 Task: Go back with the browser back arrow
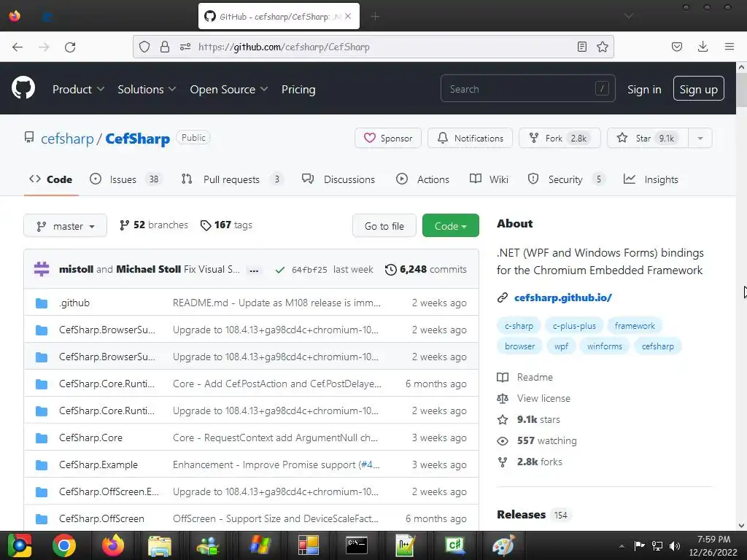[x=18, y=47]
